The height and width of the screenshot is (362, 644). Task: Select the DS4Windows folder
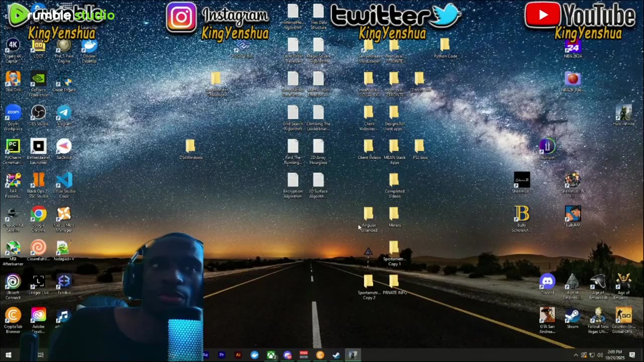[191, 149]
